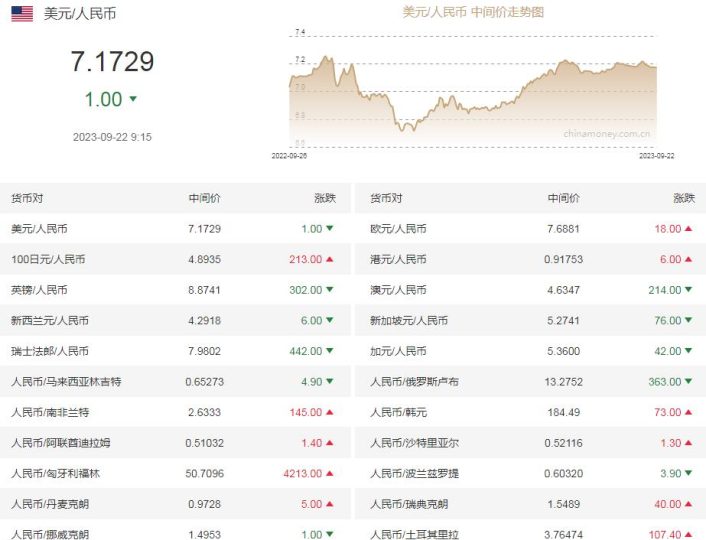706x540 pixels.
Task: Click red up arrow next to 18.00
Action: 688,228
